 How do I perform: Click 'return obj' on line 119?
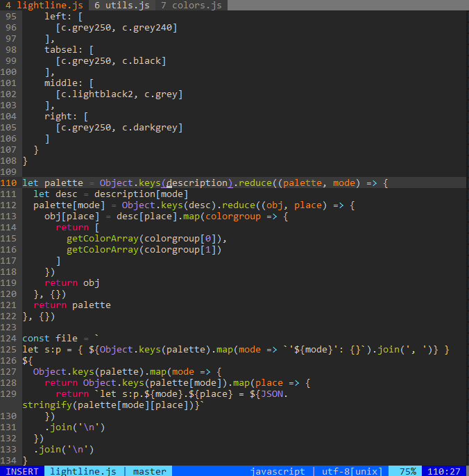tap(72, 282)
